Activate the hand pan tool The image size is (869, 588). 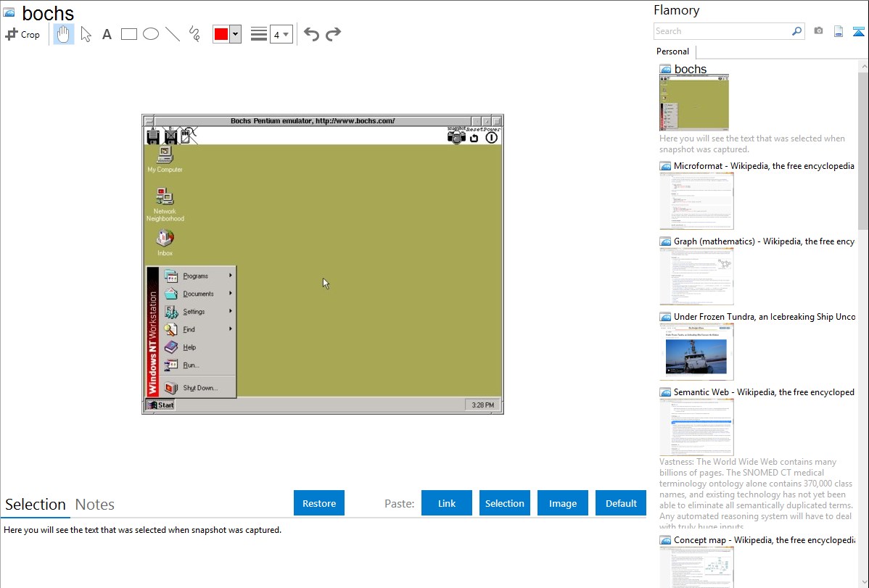pos(63,34)
